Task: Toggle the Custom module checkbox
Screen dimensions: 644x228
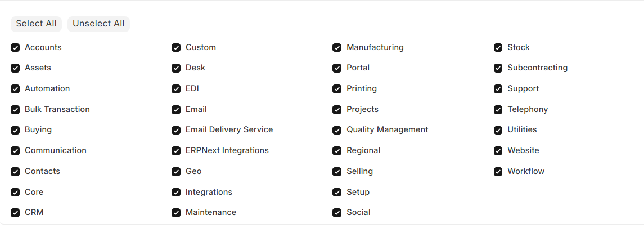Action: (176, 48)
